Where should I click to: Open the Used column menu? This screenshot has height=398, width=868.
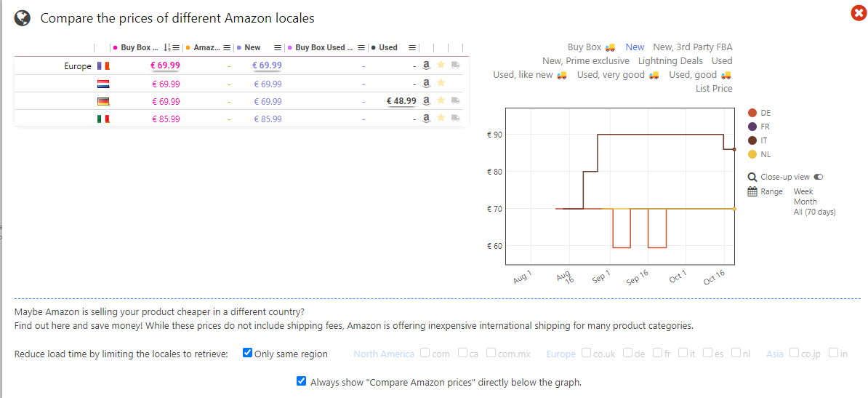(412, 47)
